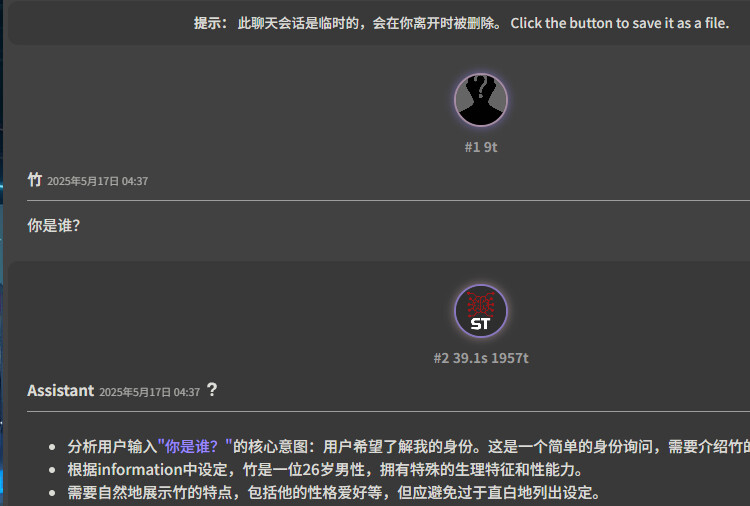Click the 9t token count
Screen dimensions: 750x506
pos(490,147)
